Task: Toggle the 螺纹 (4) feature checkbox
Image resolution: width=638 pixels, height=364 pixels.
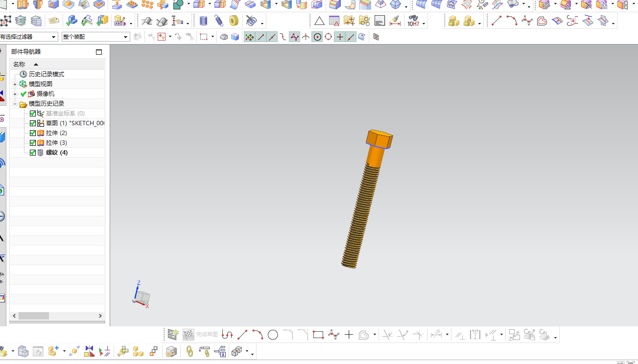Action: (33, 153)
